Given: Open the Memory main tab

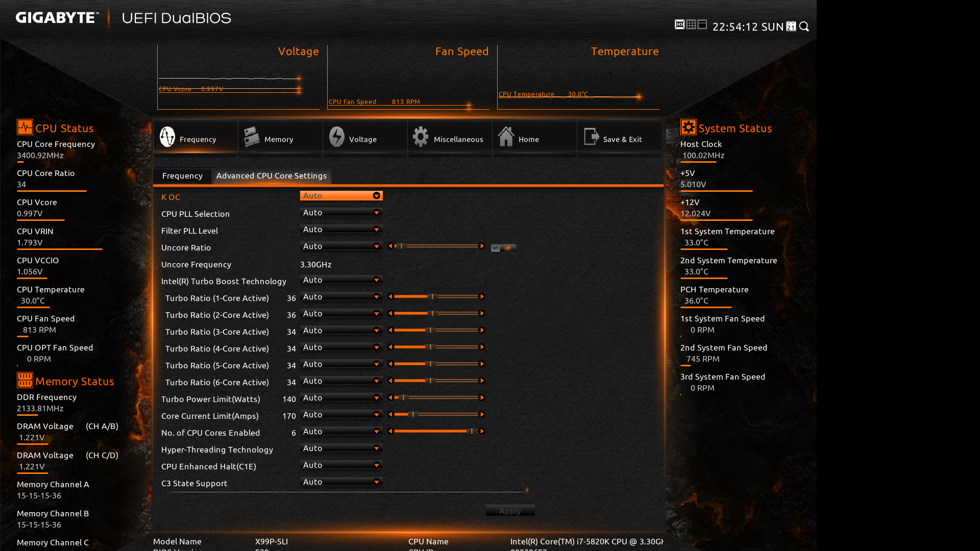Looking at the screenshot, I should [x=280, y=137].
